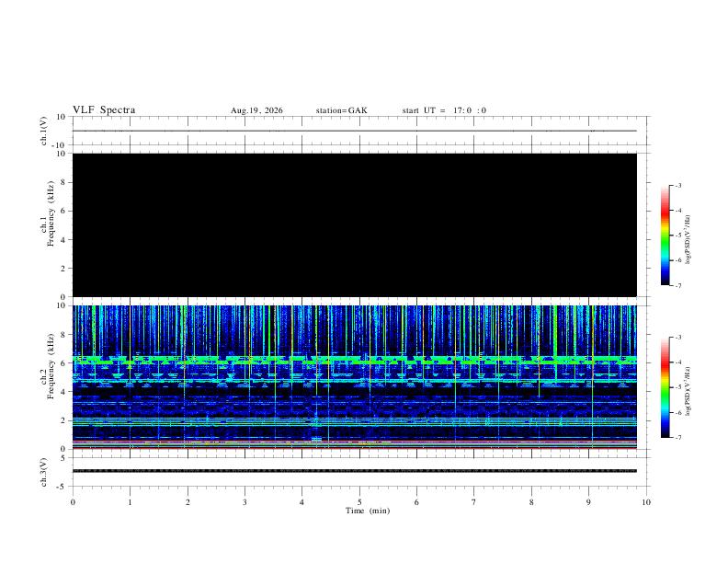Click the black ch.1 spectrogram panel

[355, 224]
